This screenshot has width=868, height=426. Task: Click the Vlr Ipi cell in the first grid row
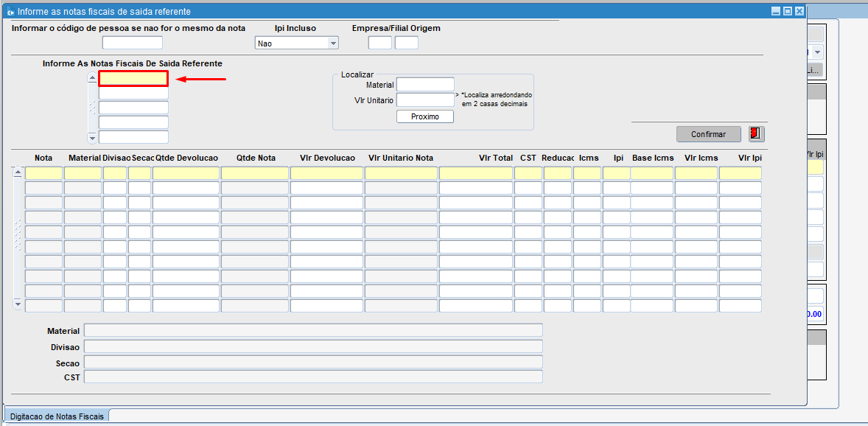click(740, 173)
